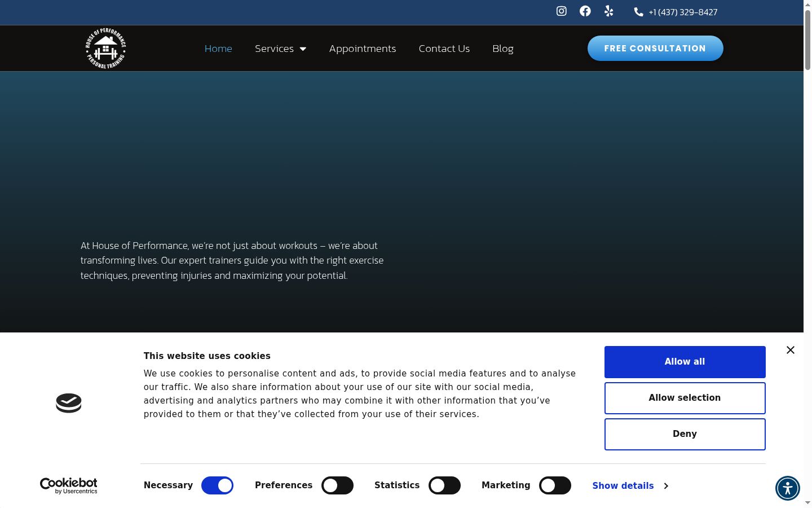812x508 pixels.
Task: Accept cookies with Allow all
Action: click(x=685, y=362)
